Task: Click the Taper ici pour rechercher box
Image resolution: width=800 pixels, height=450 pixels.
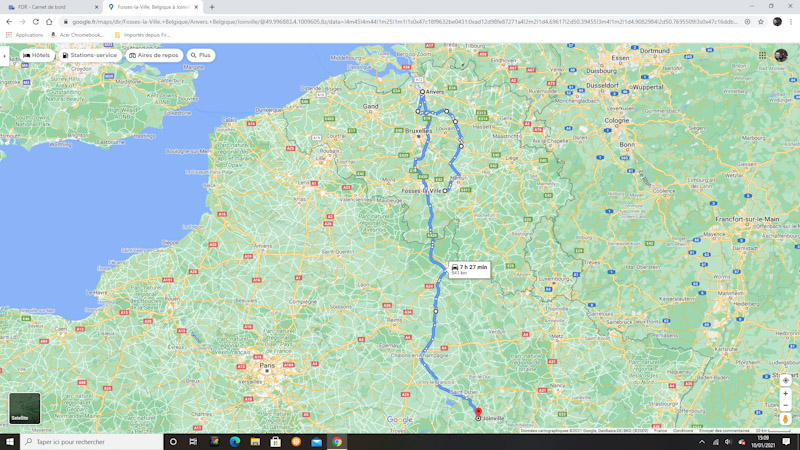Action: (92, 442)
